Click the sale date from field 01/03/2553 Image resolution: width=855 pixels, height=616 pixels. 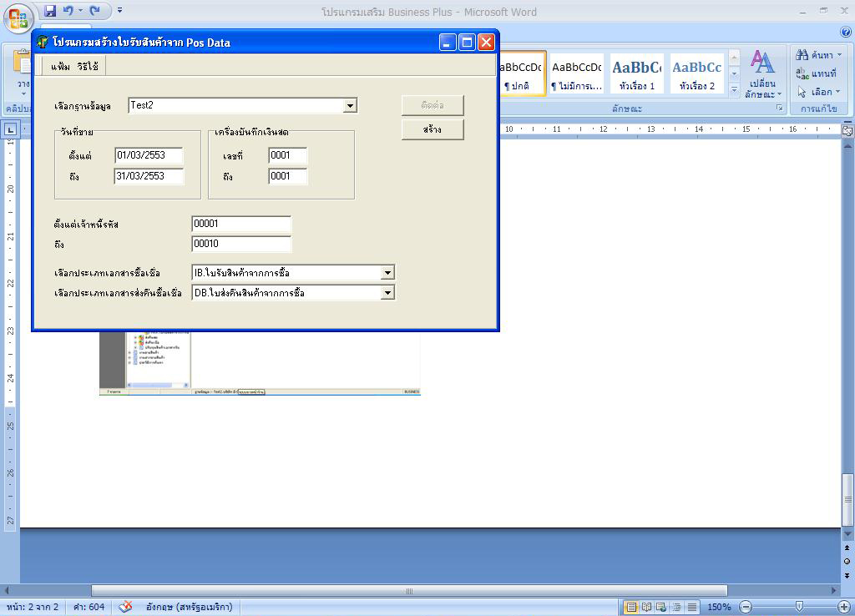coord(149,155)
